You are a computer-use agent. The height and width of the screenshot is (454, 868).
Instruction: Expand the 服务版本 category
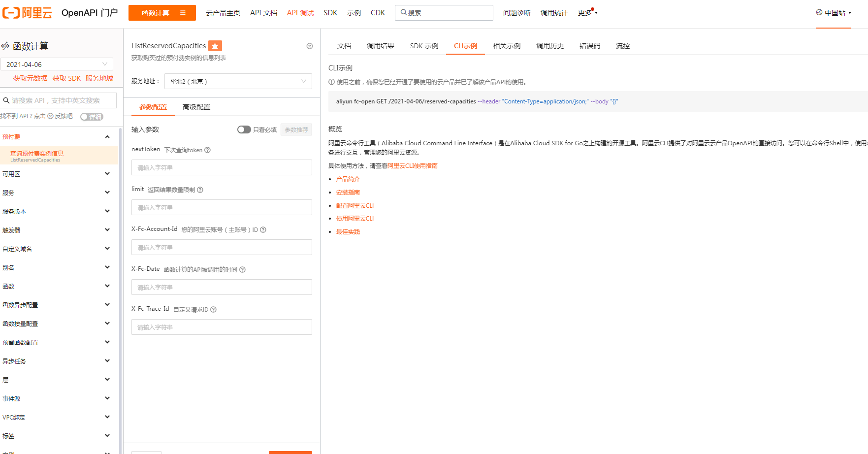pyautogui.click(x=107, y=211)
